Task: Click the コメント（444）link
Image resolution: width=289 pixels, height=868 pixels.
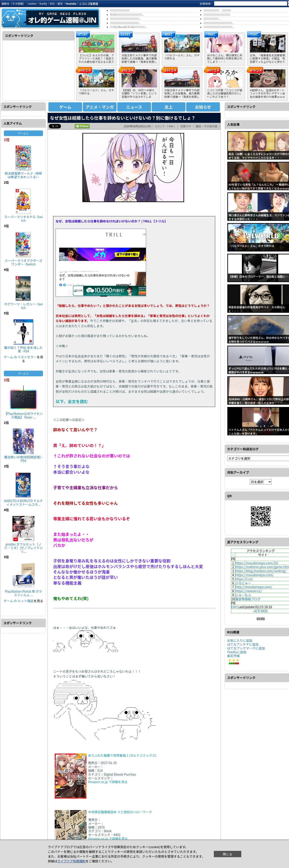Action: (165, 126)
